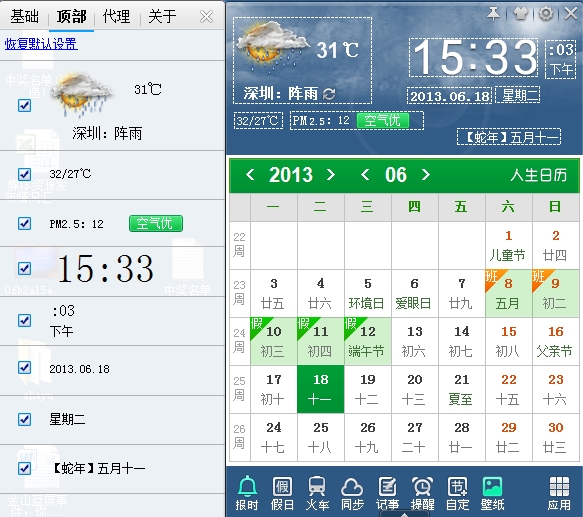Click the 同步 cloud sync icon
This screenshot has width=583, height=517.
(x=352, y=492)
